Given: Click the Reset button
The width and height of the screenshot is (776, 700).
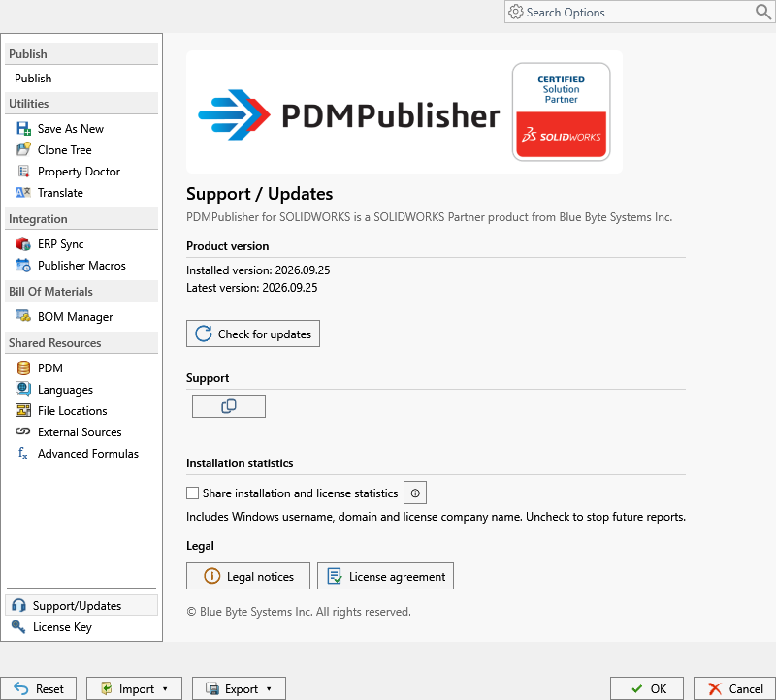Looking at the screenshot, I should click(x=39, y=688).
